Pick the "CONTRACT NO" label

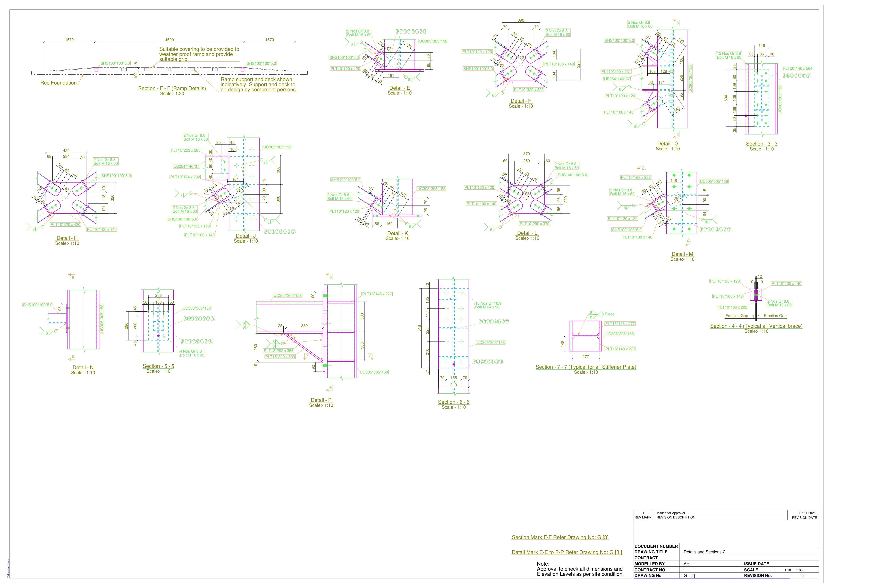tap(650, 570)
